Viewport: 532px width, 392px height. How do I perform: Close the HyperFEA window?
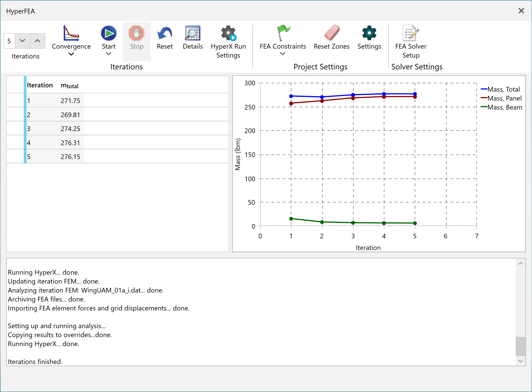[521, 11]
